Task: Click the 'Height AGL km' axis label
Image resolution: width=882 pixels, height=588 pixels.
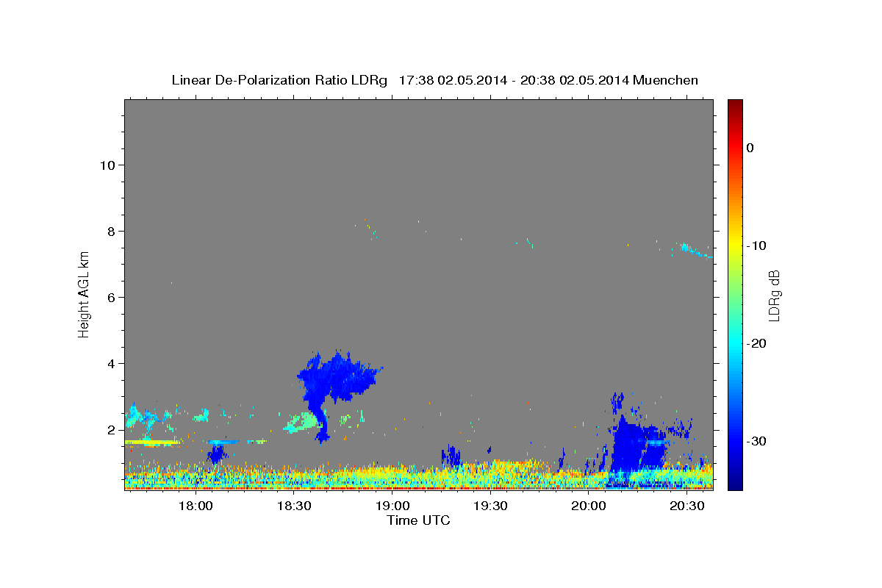Action: 85,294
